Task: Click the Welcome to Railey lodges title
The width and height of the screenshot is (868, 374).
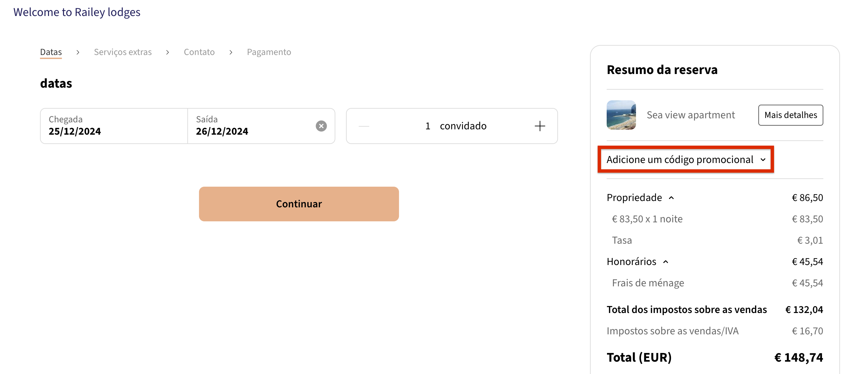Action: (x=77, y=12)
